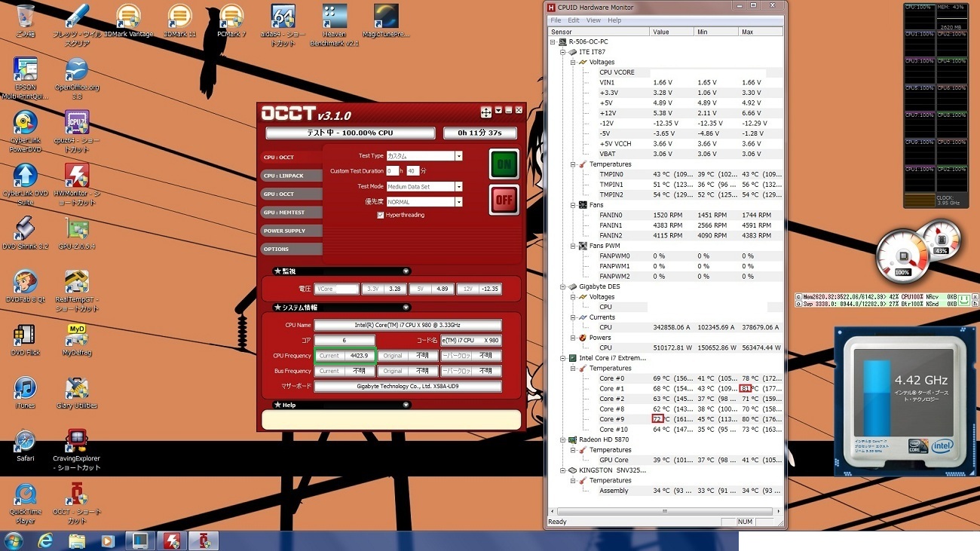This screenshot has height=551, width=980.
Task: Select the OCCT shortcut on the desktop
Action: pos(77,504)
